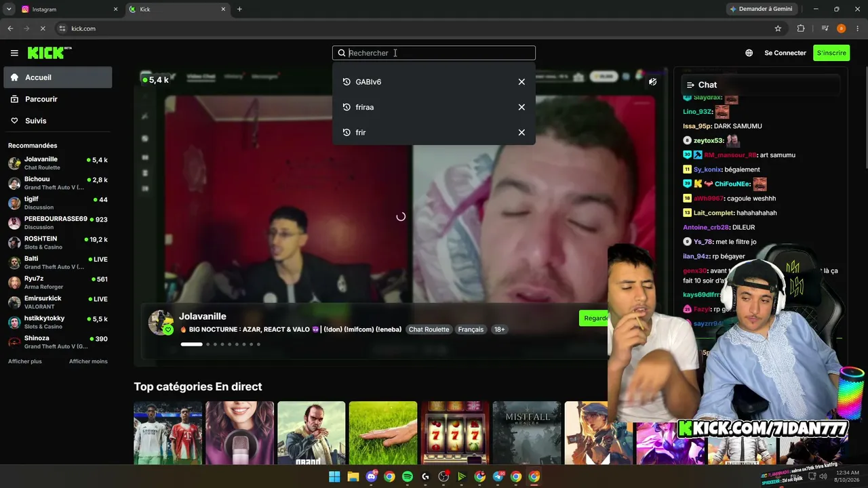
Task: Open Bichouu recommended channel
Action: (x=58, y=183)
